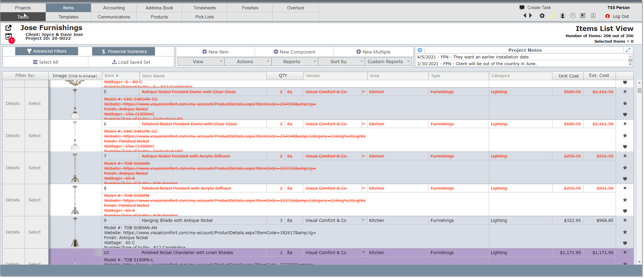Enlarge item 9 pendant thumbnail image
644x278 pixels.
[75, 232]
